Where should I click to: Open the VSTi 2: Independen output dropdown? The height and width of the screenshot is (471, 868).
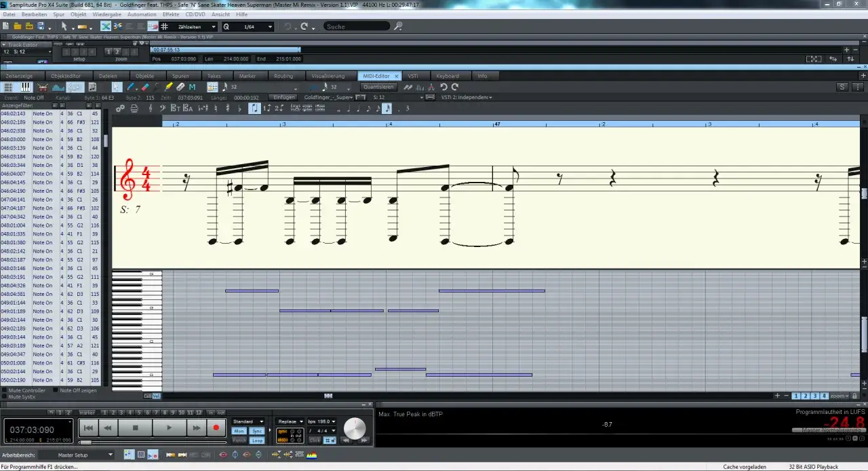pyautogui.click(x=465, y=98)
